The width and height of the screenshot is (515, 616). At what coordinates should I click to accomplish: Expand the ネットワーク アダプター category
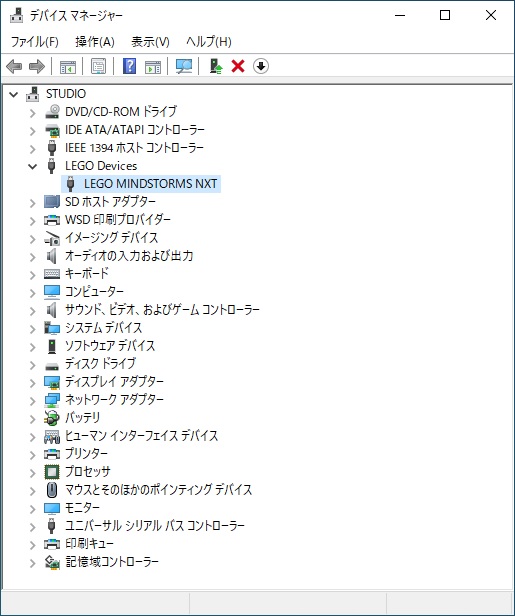coord(33,401)
